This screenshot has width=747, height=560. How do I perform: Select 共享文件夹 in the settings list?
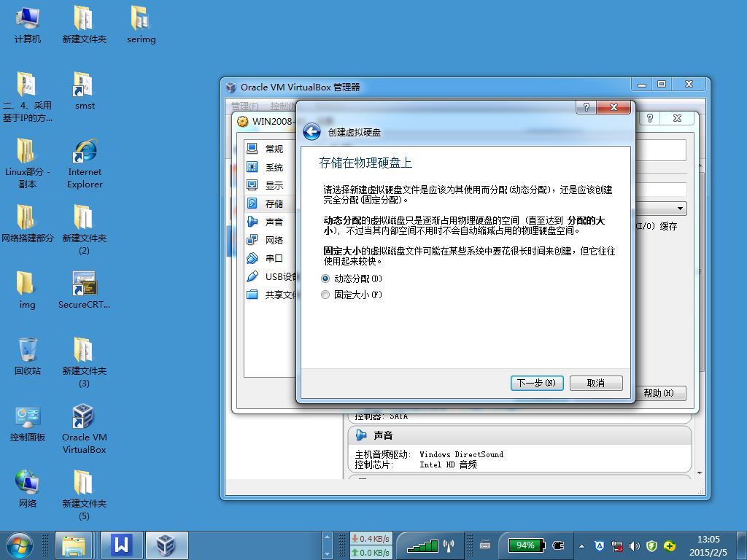(270, 295)
